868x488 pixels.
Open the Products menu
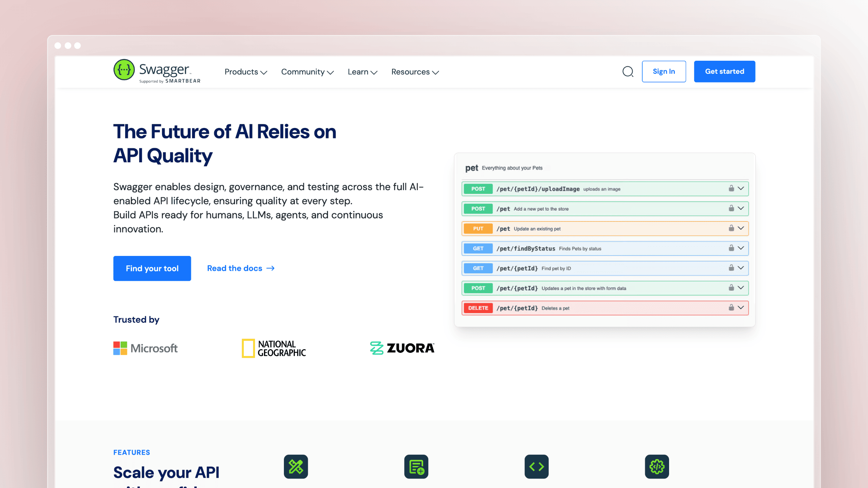(246, 72)
